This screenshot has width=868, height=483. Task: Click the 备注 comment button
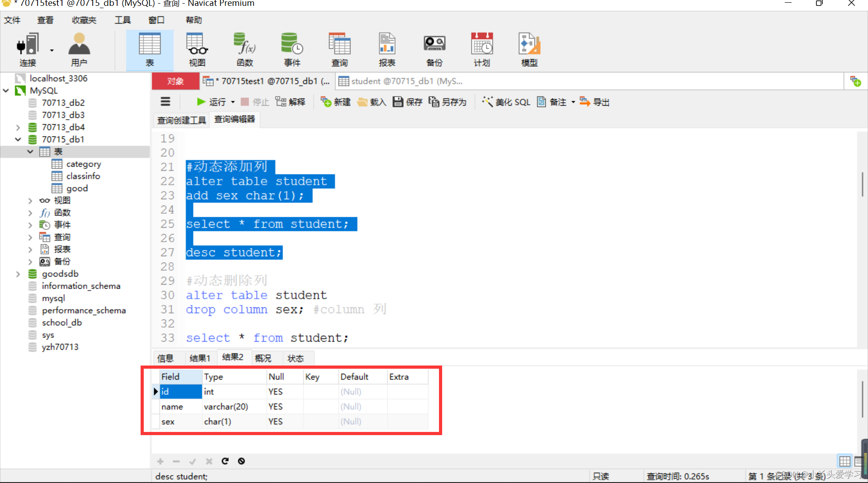(552, 102)
